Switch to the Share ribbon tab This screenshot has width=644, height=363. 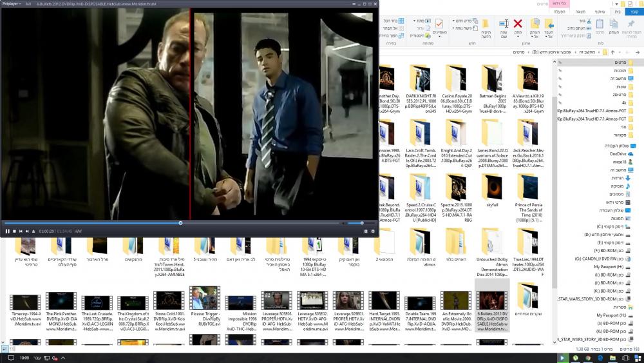click(600, 12)
